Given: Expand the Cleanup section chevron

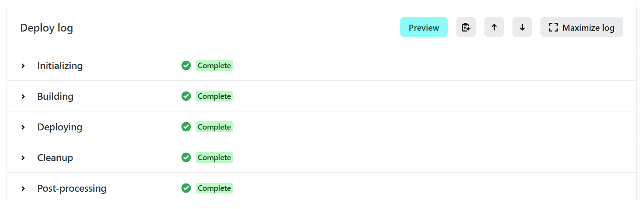Looking at the screenshot, I should tap(23, 158).
